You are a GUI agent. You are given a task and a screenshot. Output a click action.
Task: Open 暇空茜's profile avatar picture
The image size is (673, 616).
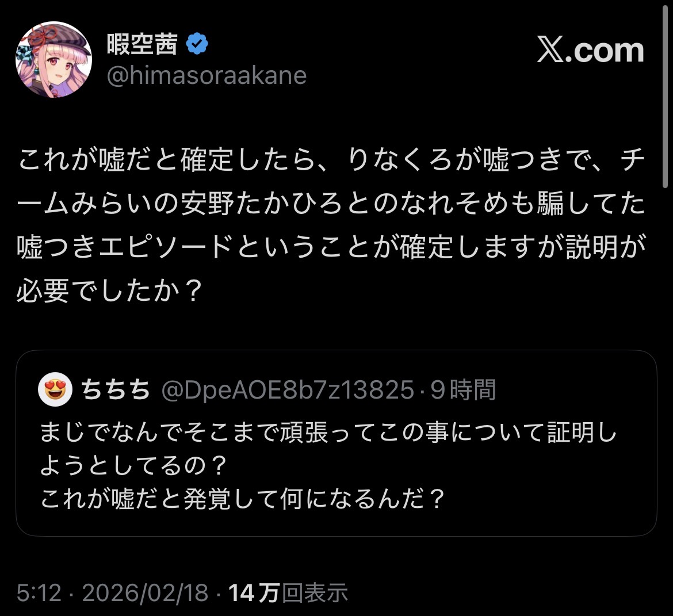pyautogui.click(x=53, y=60)
